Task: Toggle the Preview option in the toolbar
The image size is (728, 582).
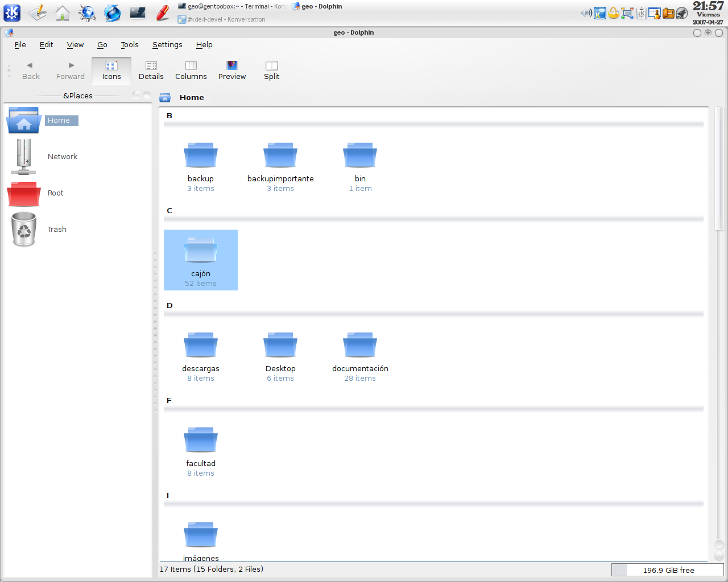Action: tap(232, 71)
